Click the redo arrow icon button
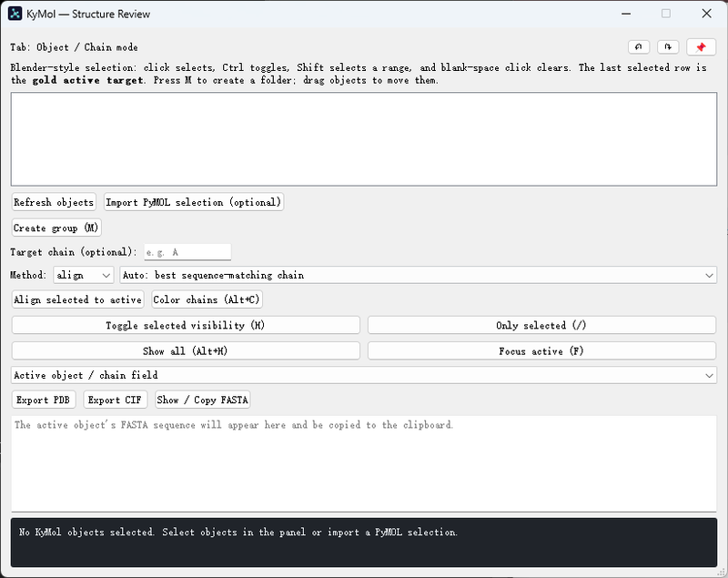Viewport: 728px width, 578px height. [668, 47]
